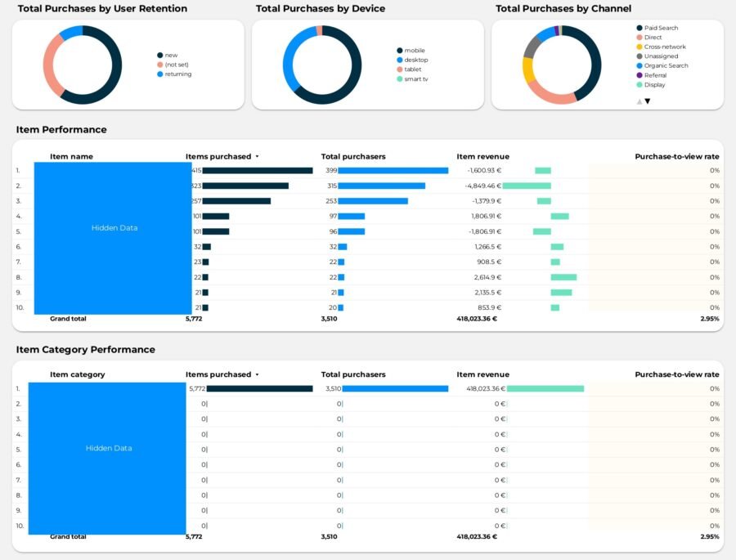Click the desktop legend dot

tap(399, 60)
